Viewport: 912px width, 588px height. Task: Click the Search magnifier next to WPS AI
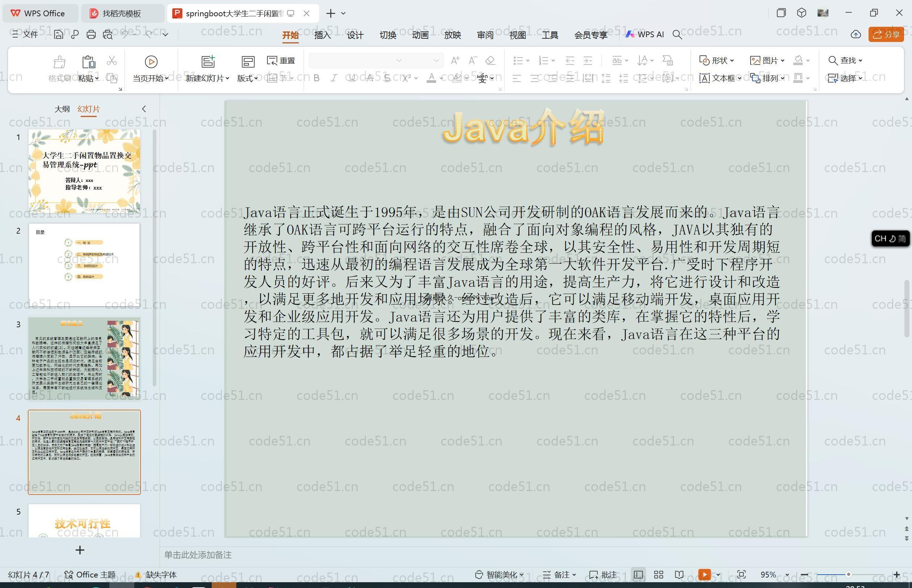tap(677, 35)
